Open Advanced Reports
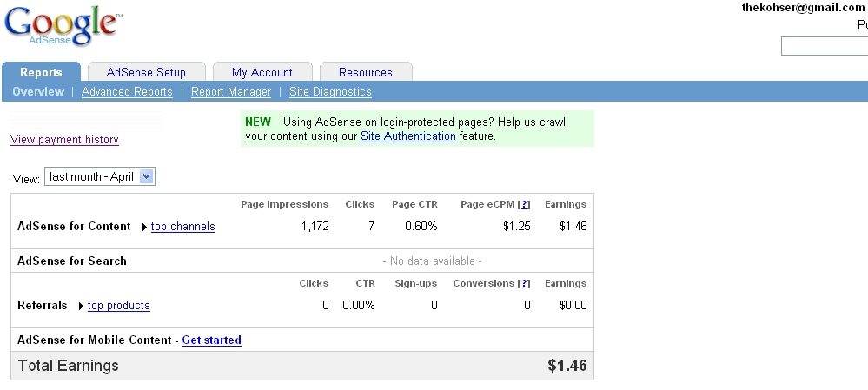 point(127,92)
